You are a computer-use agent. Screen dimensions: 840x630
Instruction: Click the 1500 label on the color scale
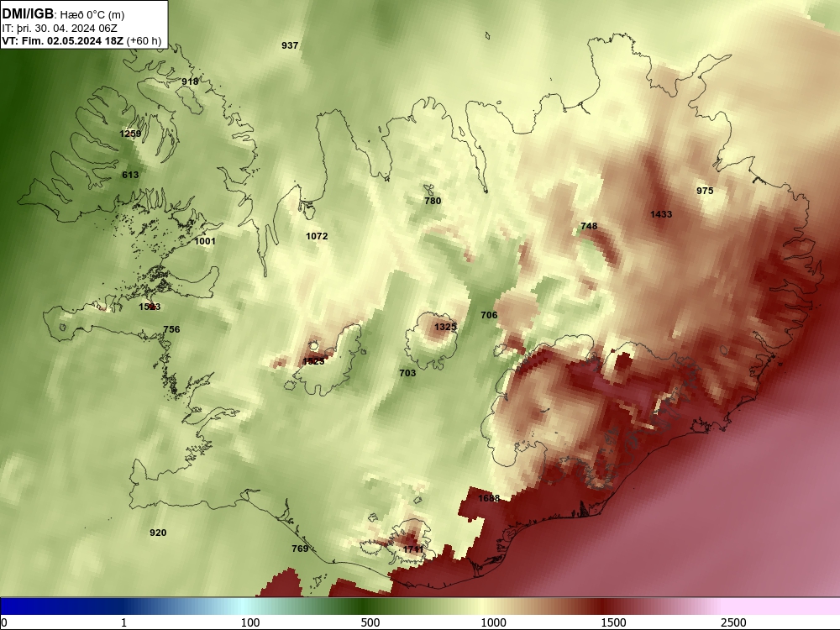pyautogui.click(x=613, y=622)
